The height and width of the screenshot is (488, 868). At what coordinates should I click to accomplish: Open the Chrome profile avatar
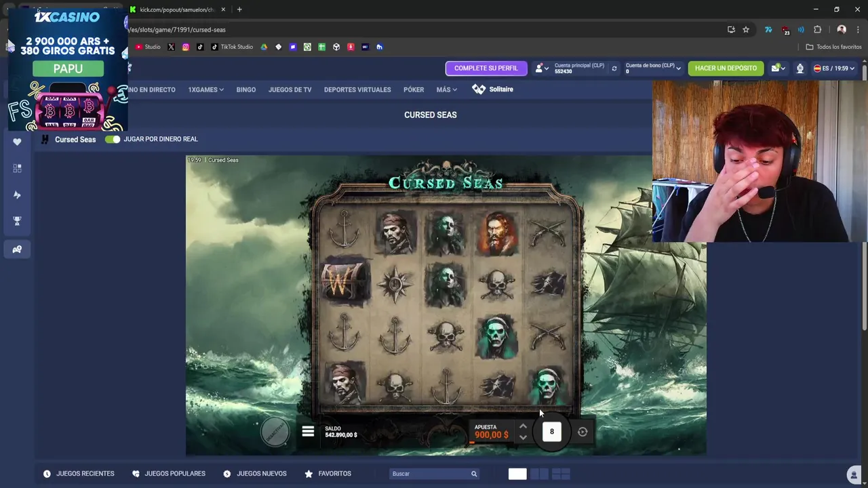(842, 30)
